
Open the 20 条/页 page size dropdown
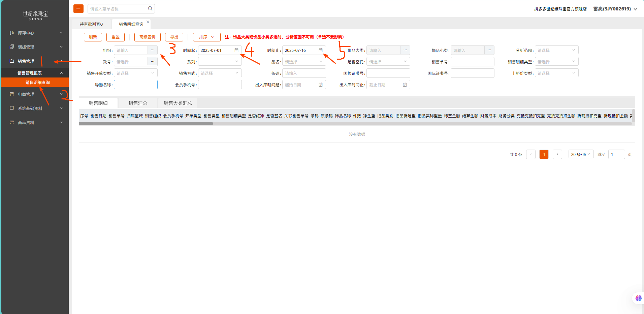tap(581, 154)
